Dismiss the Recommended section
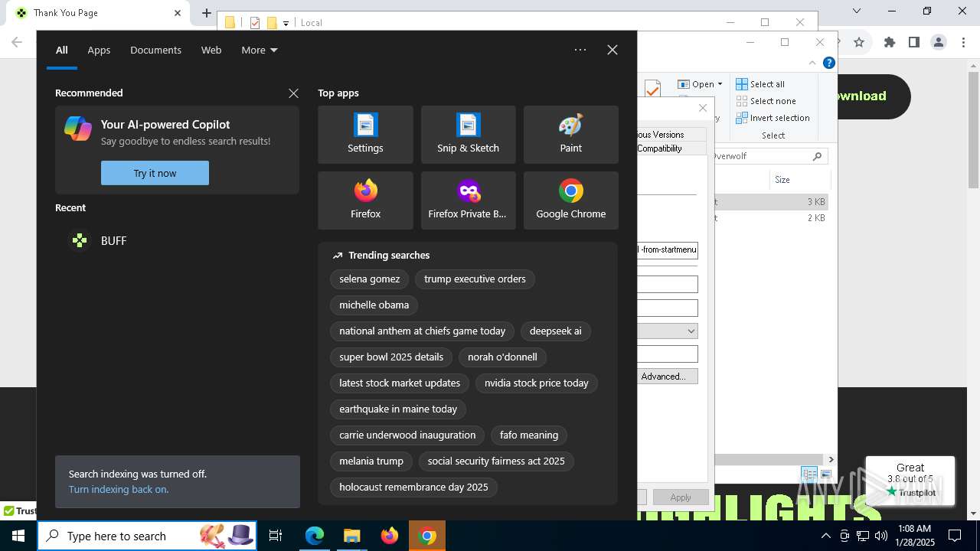 click(x=293, y=93)
